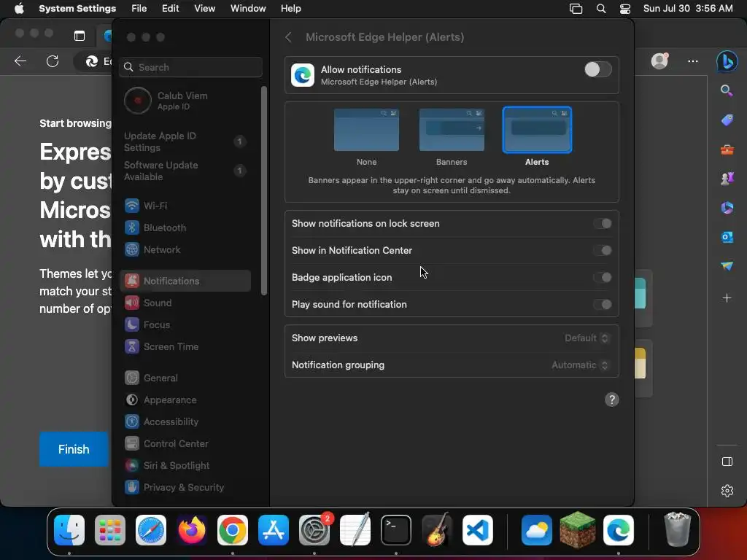
Task: Go back in Edge browser window
Action: (20, 61)
